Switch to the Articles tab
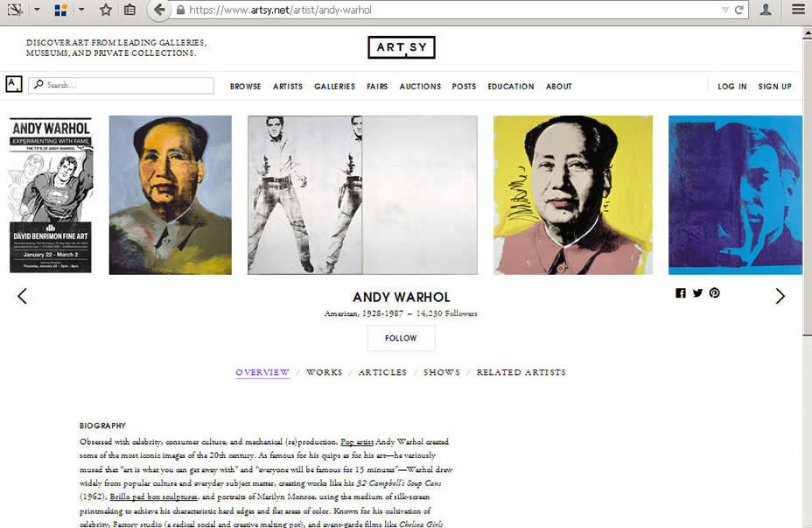This screenshot has height=528, width=812. [x=382, y=372]
